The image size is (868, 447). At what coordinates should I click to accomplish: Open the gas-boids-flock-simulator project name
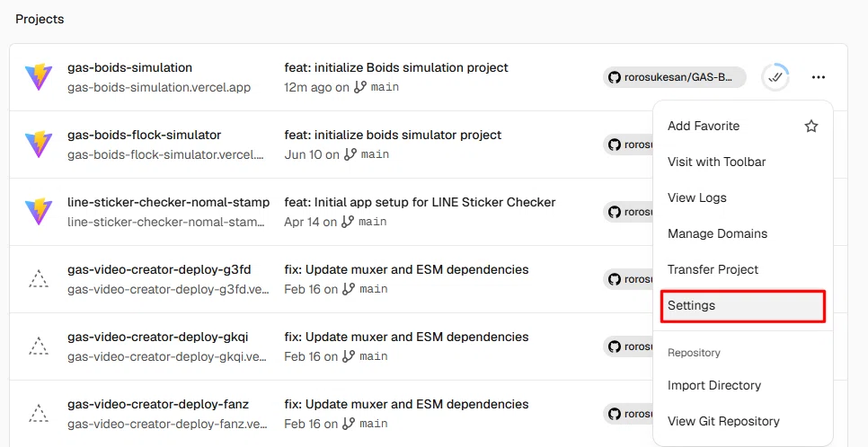tap(144, 135)
